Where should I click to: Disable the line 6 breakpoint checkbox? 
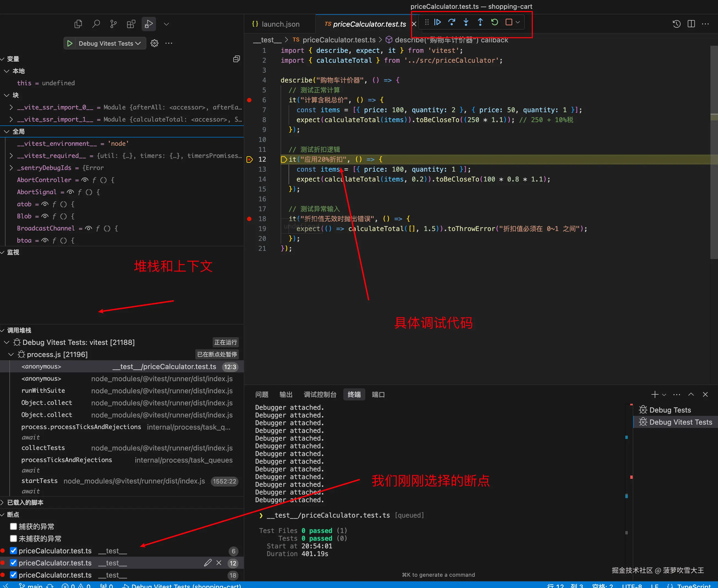(13, 551)
